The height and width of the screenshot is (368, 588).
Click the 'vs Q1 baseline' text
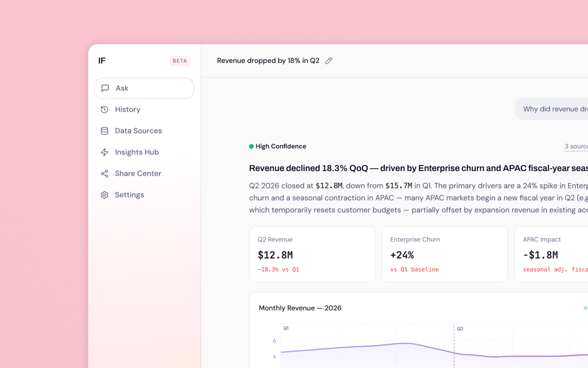415,269
